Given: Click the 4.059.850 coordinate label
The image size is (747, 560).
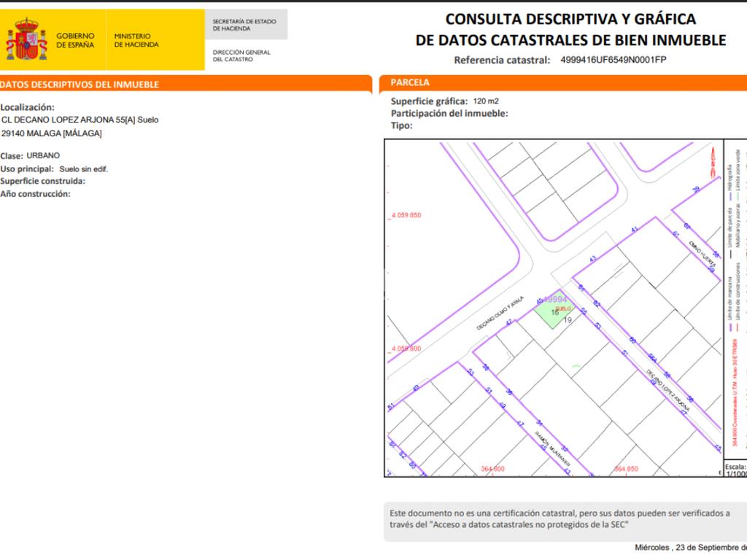Looking at the screenshot, I should (x=406, y=215).
